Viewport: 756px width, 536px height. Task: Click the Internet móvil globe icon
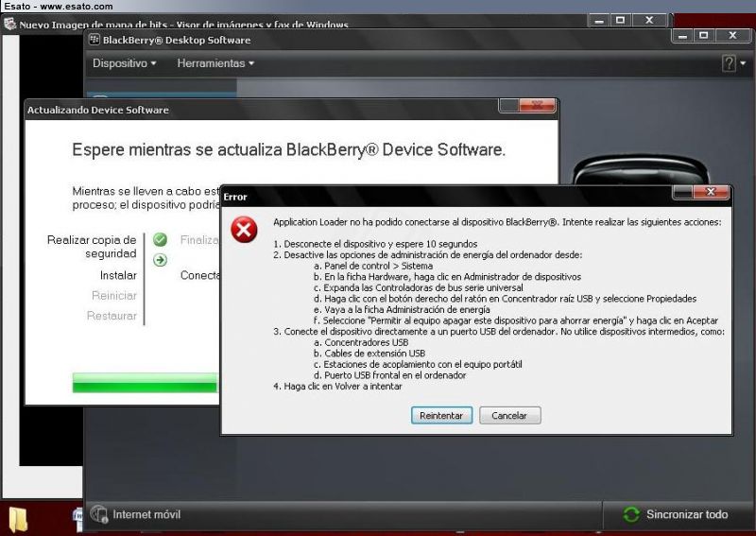coord(99,514)
